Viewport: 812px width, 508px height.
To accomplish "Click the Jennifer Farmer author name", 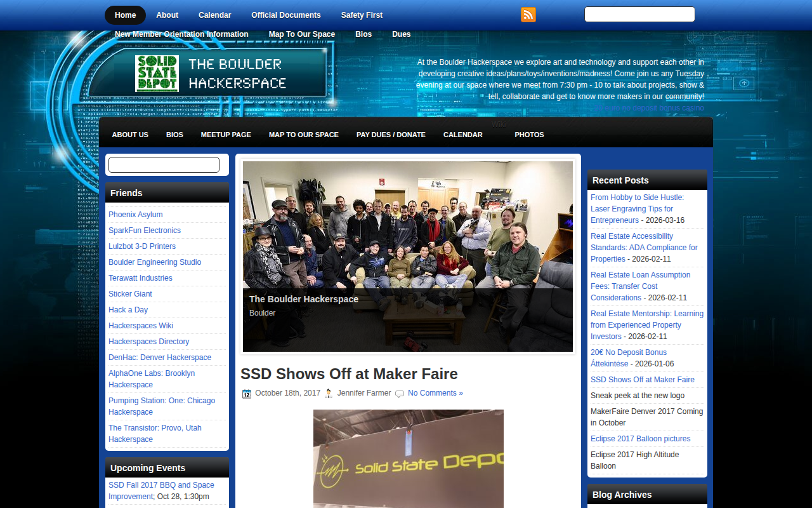I will tap(364, 393).
